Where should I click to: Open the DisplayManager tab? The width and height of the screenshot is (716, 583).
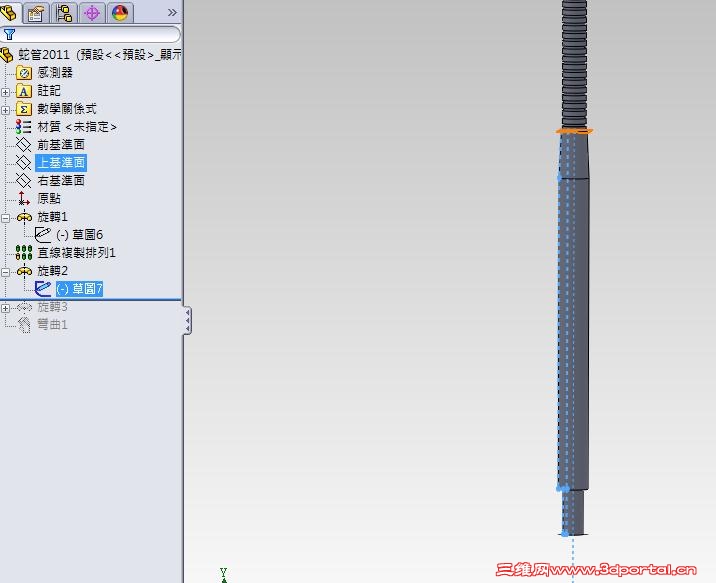coord(120,13)
